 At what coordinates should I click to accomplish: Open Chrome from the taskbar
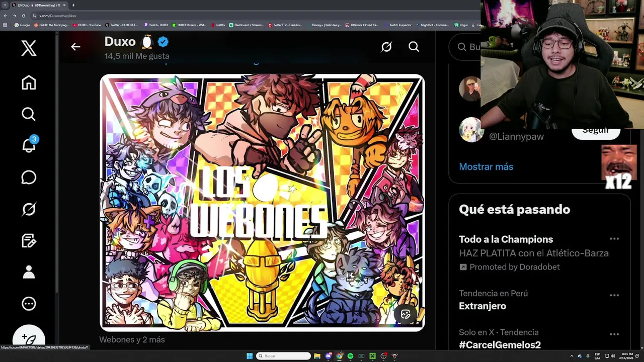tap(339, 356)
